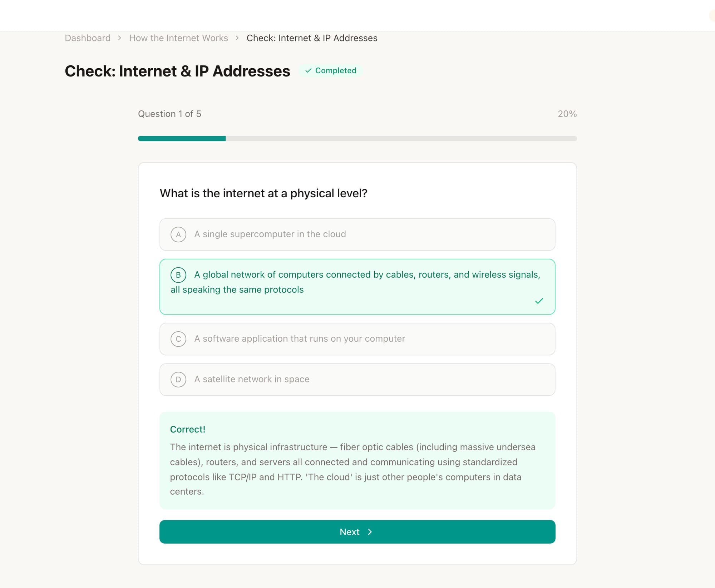
Task: Click the circled letter B icon
Action: pos(178,275)
